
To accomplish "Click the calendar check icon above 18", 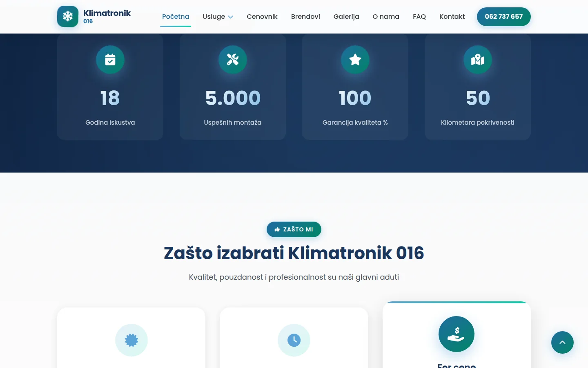I will 110,60.
